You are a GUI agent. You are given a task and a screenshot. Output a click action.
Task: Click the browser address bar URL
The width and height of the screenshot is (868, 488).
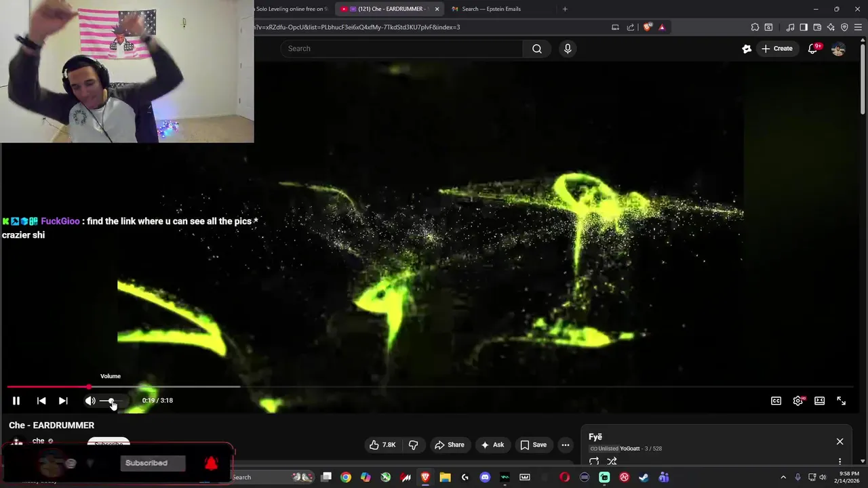pyautogui.click(x=357, y=27)
